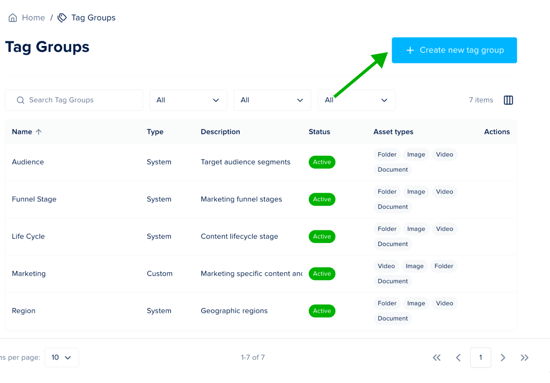This screenshot has height=383, width=550.
Task: Click Active badge in Audience row
Action: point(322,162)
